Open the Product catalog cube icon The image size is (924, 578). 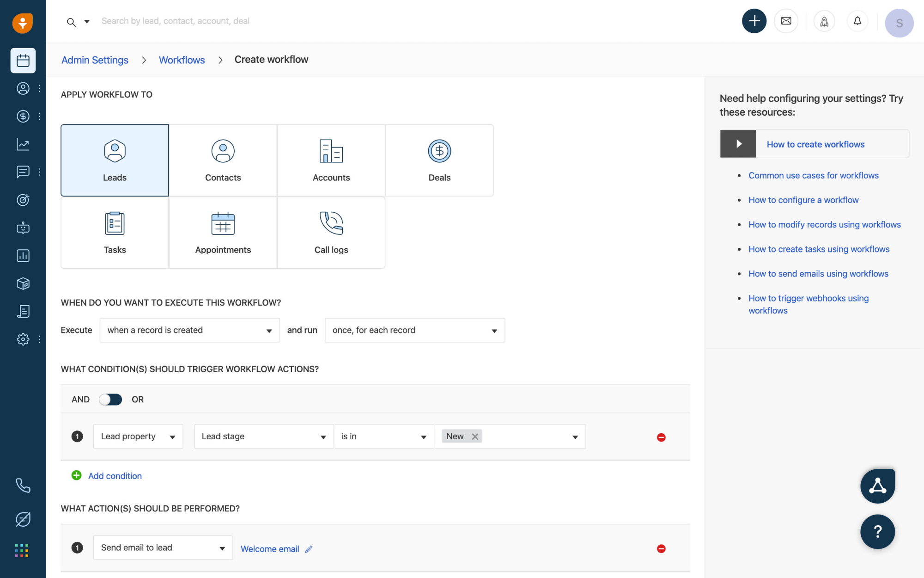[23, 283]
